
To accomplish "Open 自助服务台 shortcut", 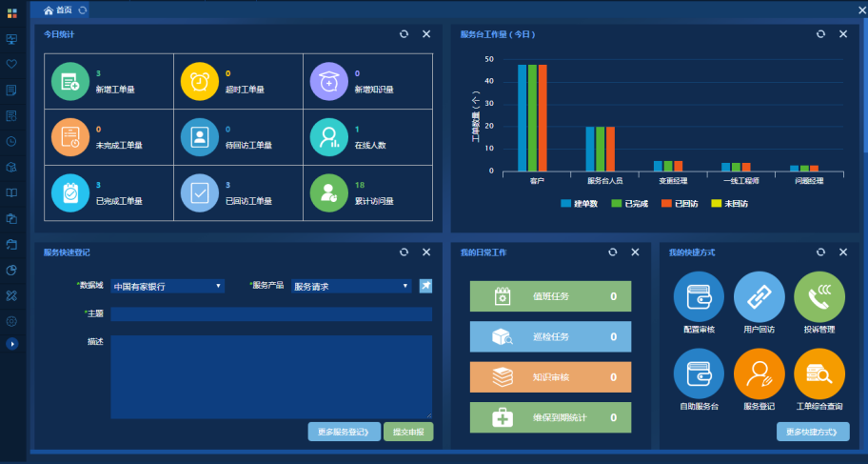I will [x=699, y=373].
